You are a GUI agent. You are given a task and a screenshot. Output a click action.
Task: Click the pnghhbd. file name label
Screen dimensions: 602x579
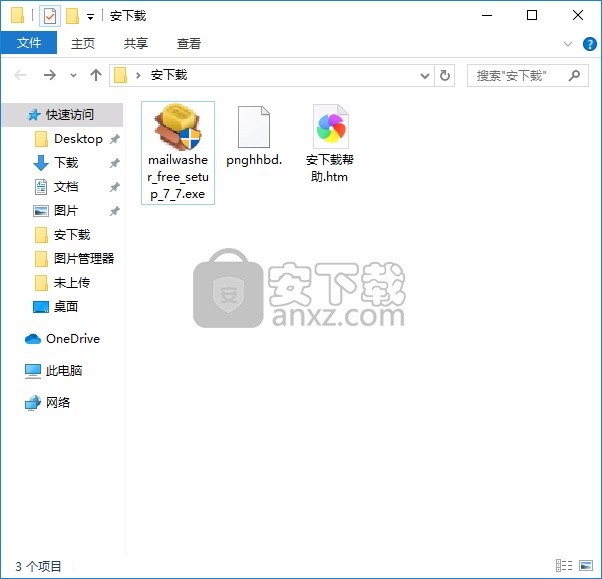[254, 160]
